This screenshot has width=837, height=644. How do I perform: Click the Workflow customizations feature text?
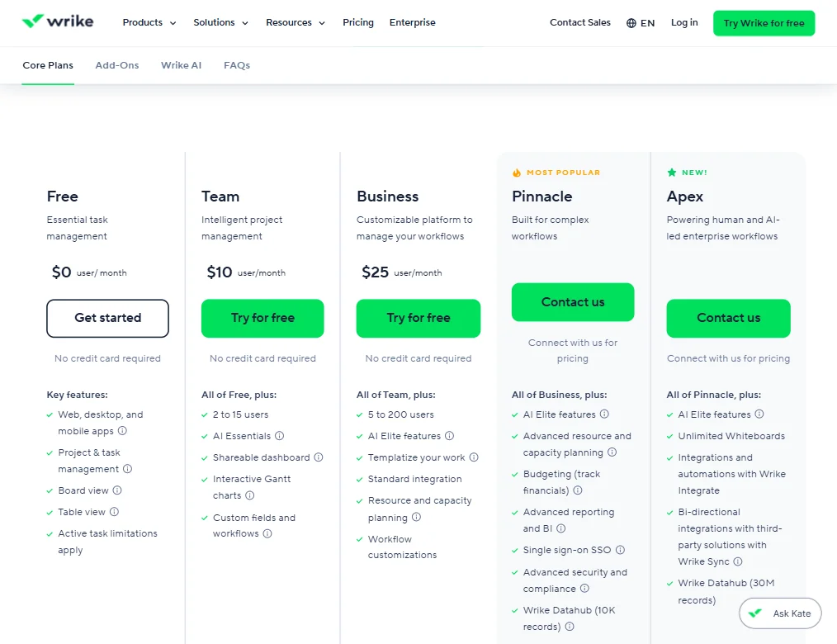tap(402, 547)
